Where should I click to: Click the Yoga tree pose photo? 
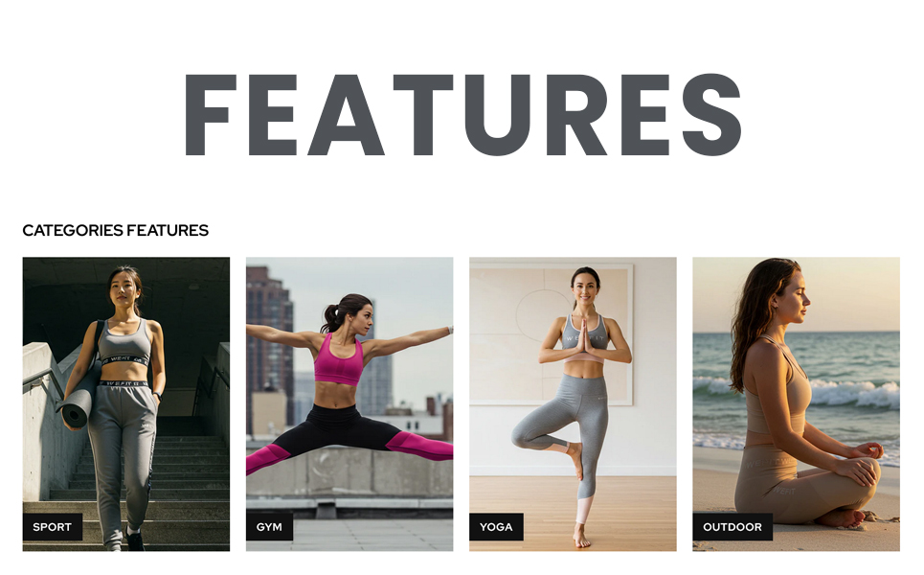(x=573, y=404)
